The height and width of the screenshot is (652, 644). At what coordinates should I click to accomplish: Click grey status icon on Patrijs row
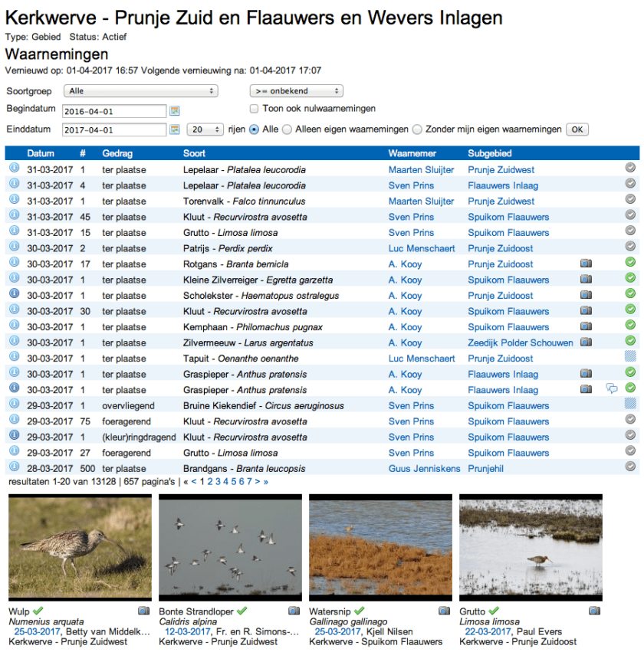(x=631, y=246)
